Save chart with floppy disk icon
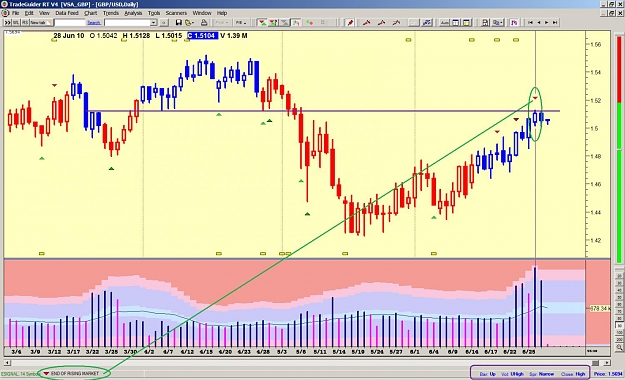 point(179,23)
